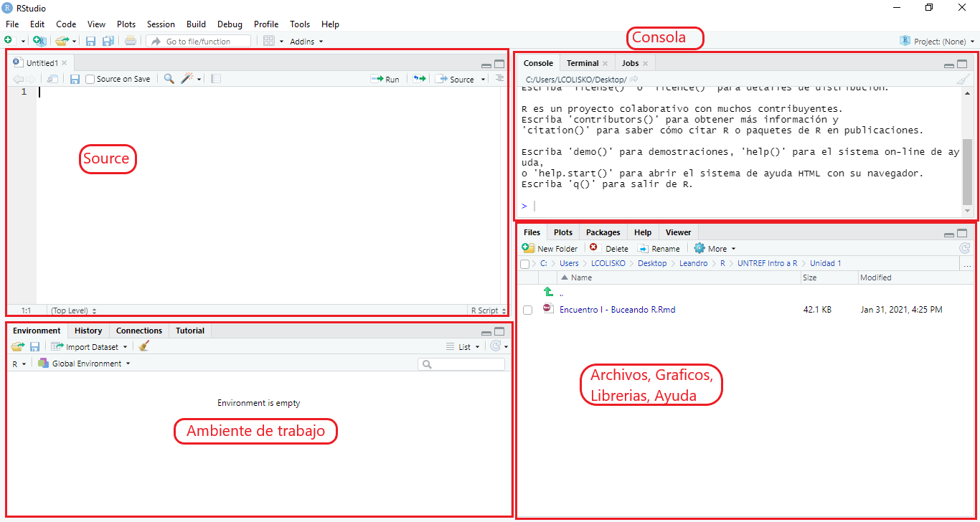Image resolution: width=980 pixels, height=522 pixels.
Task: Close the Terminal tab with its x
Action: 605,63
